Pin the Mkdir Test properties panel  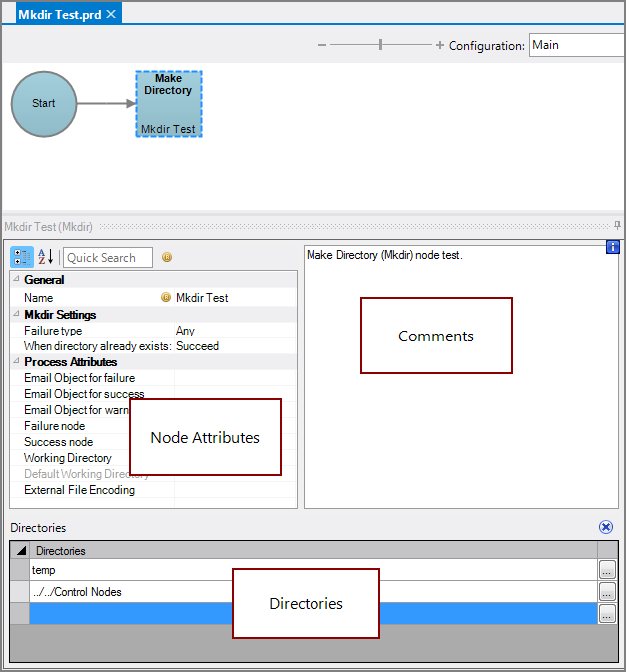click(x=617, y=225)
